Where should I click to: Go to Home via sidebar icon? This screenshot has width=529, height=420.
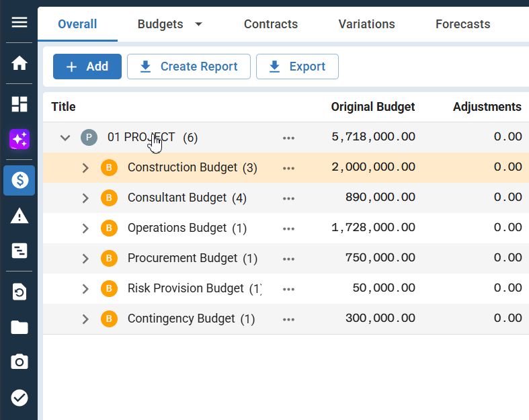pos(19,63)
